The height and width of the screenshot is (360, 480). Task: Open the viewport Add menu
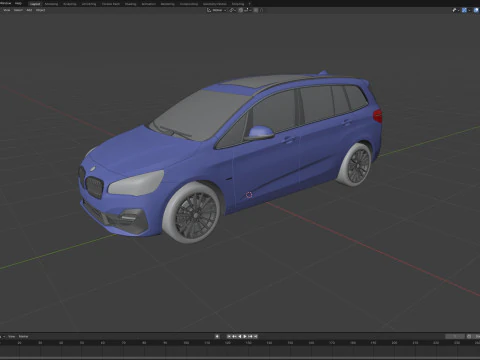[29, 10]
